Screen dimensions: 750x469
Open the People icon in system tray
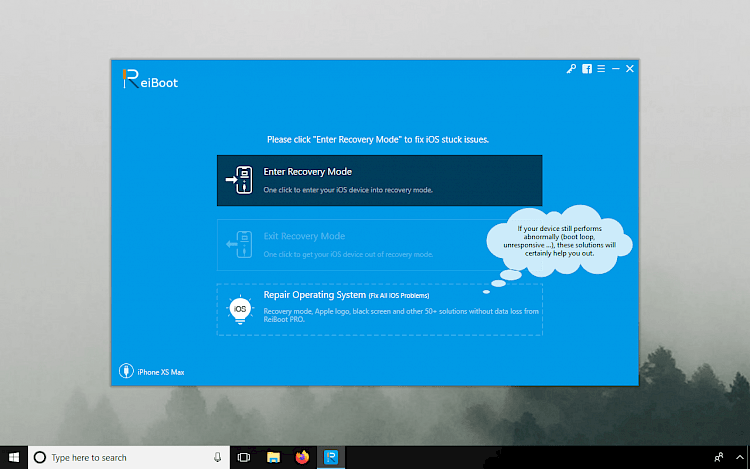(718, 458)
